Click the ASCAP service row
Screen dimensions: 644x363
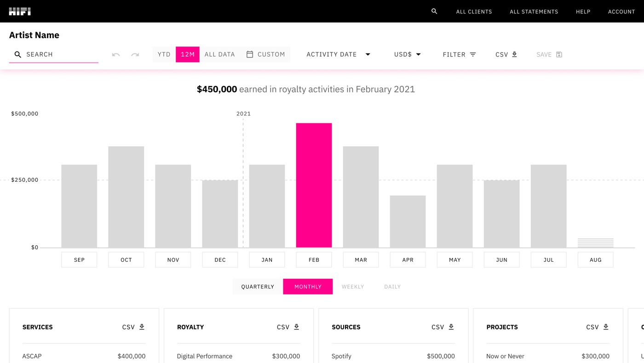pyautogui.click(x=84, y=356)
